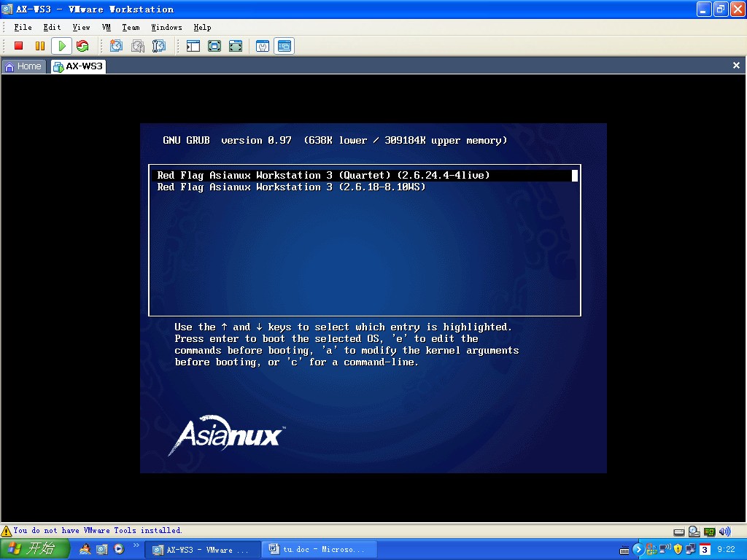Open the VM menu
This screenshot has height=560, width=747.
point(107,27)
